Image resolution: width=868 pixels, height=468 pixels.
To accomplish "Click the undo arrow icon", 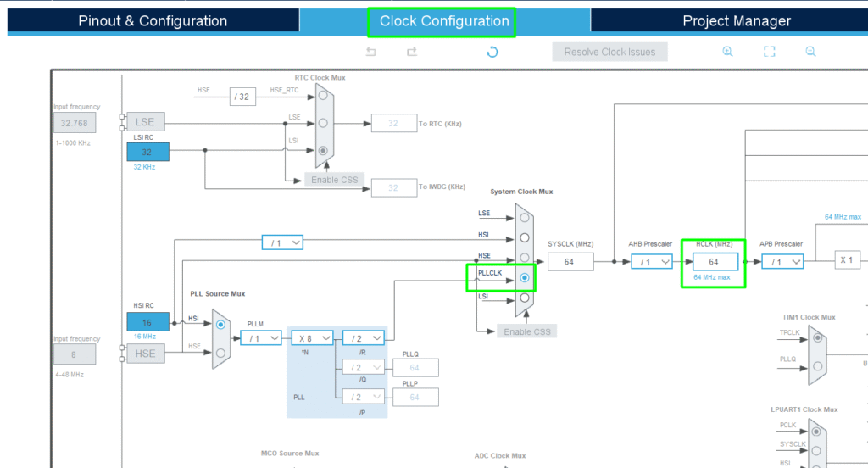I will click(x=370, y=52).
